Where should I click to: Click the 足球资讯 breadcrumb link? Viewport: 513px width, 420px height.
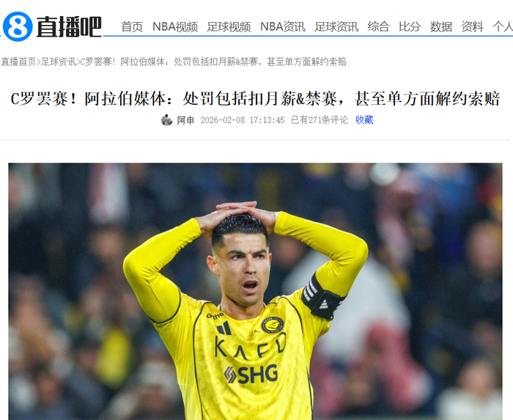[58, 62]
